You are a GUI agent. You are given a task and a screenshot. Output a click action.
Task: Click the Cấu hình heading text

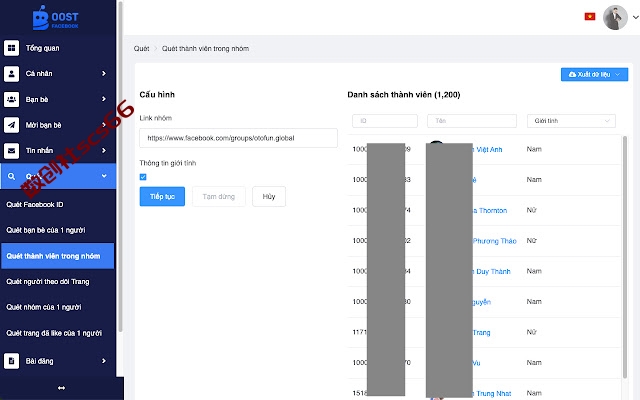pyautogui.click(x=157, y=95)
